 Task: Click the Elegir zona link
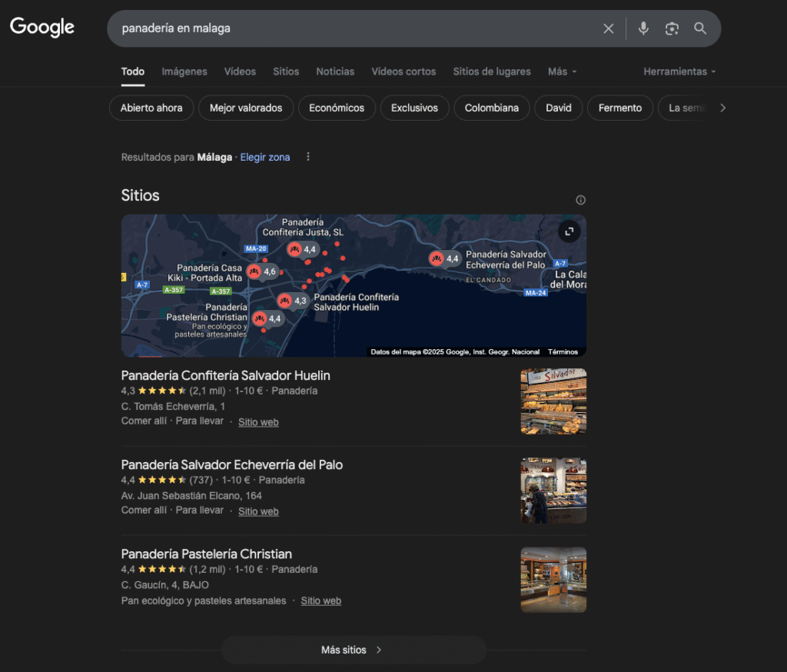(265, 157)
